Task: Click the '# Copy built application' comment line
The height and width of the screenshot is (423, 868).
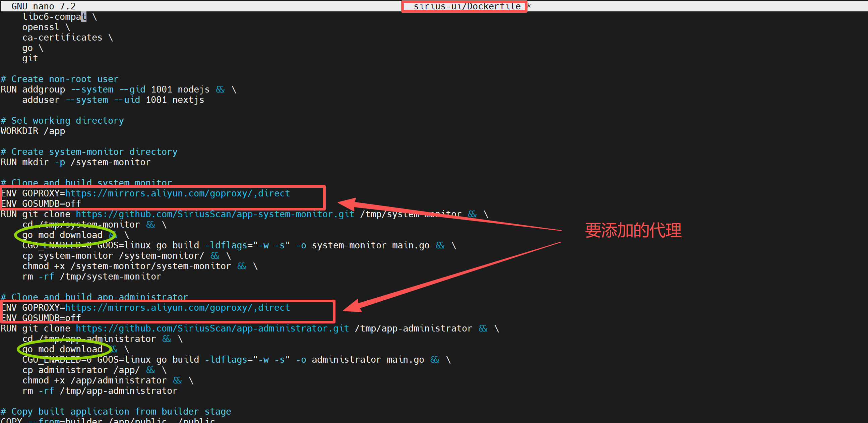Action: pos(116,412)
